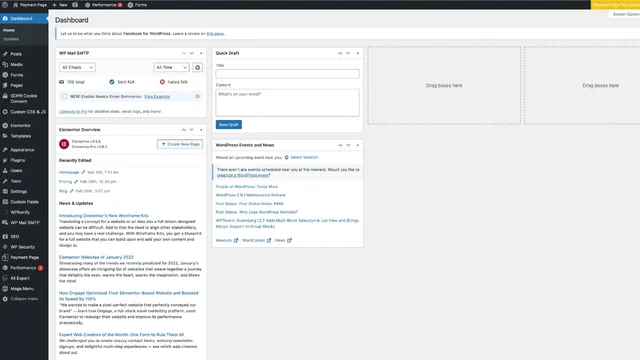The height and width of the screenshot is (360, 640).
Task: Click the Quick Draft Content textarea
Action: click(287, 103)
